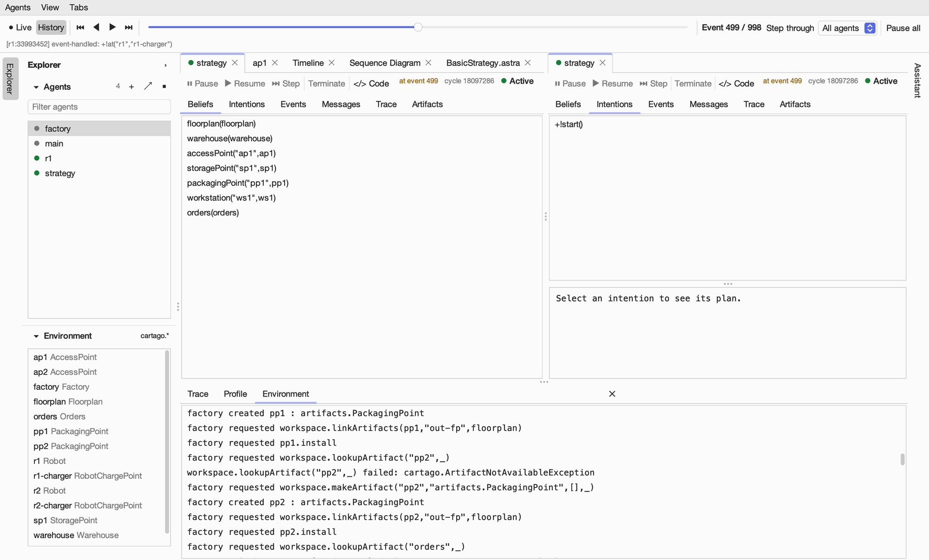Open the Agents menu
929x560 pixels.
pyautogui.click(x=18, y=7)
